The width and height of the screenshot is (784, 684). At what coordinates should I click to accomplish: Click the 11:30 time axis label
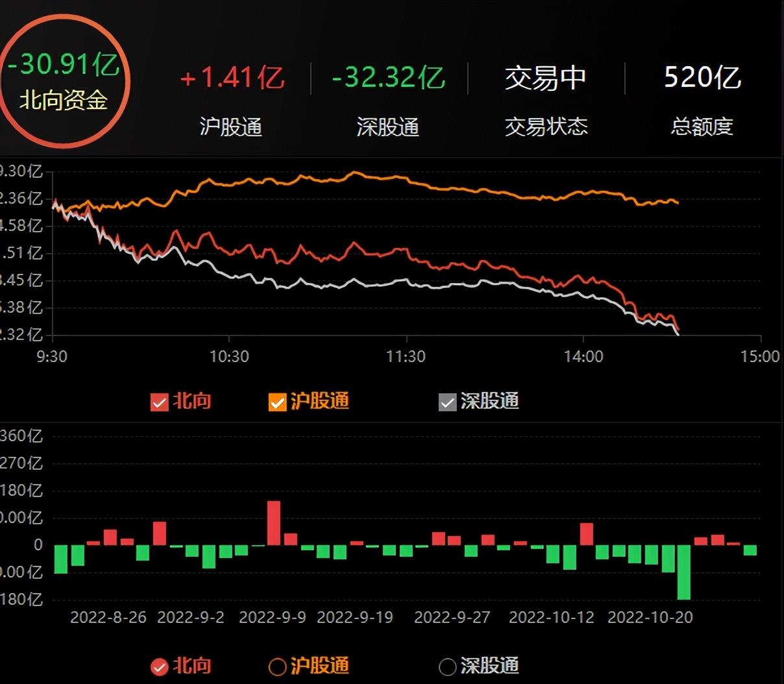(406, 356)
